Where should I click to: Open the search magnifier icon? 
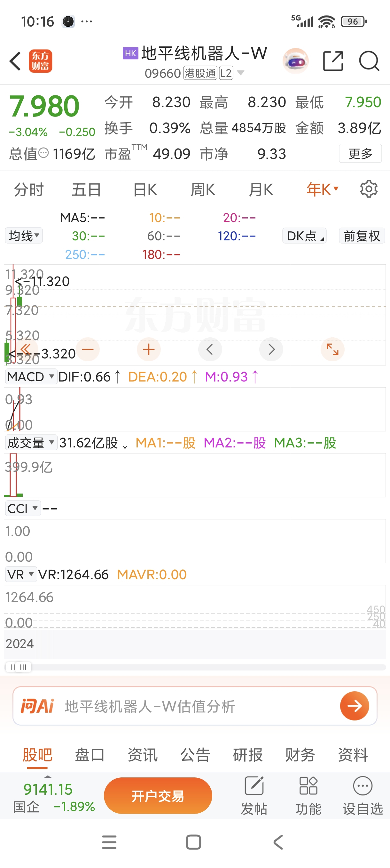pyautogui.click(x=369, y=61)
